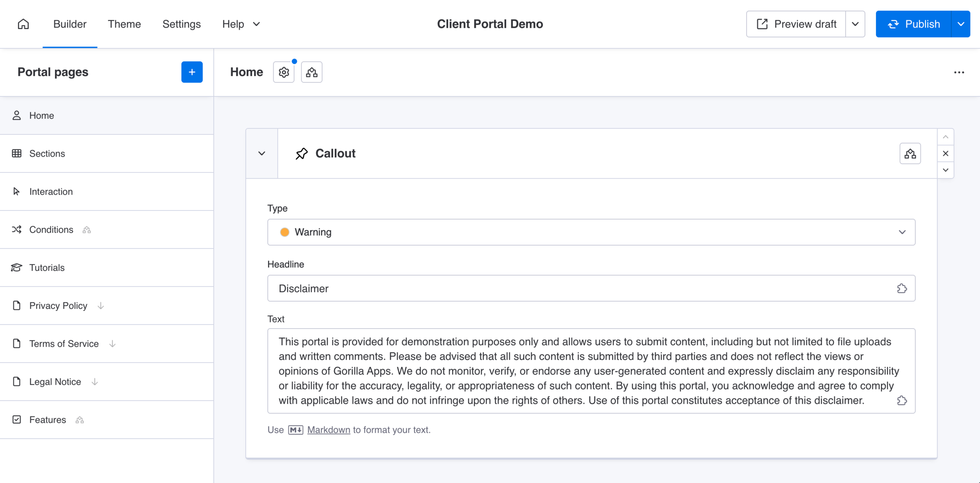
Task: Switch to the Theme tab
Action: 124,24
